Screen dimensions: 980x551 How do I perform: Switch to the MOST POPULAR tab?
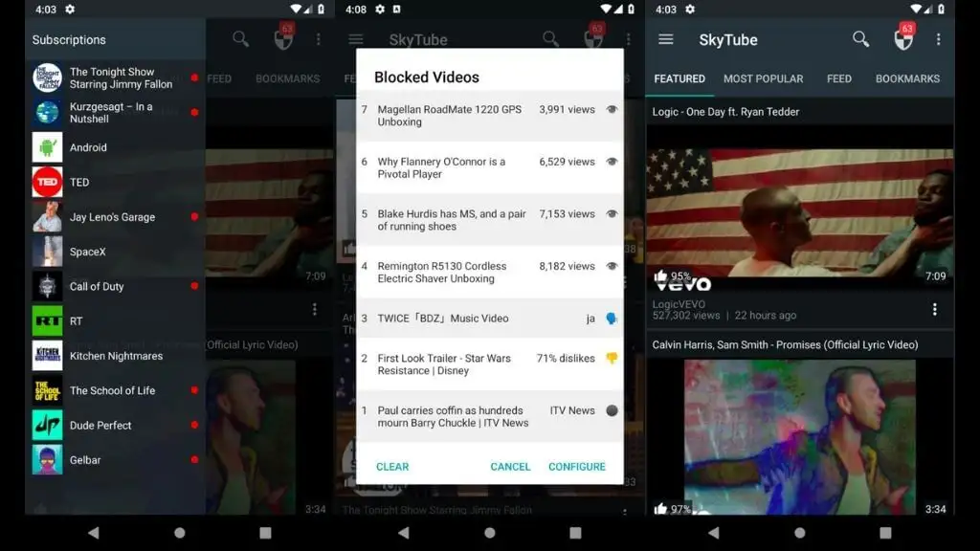click(763, 78)
